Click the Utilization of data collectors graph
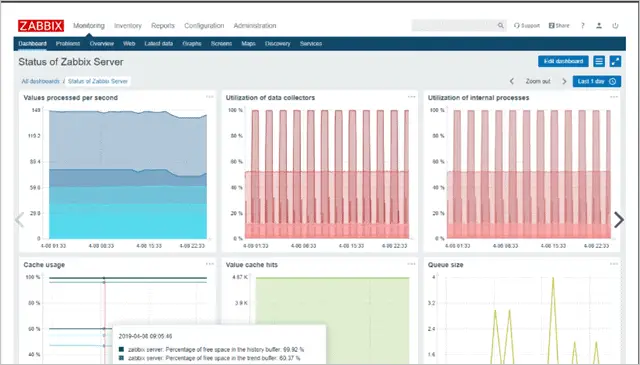 pos(327,174)
